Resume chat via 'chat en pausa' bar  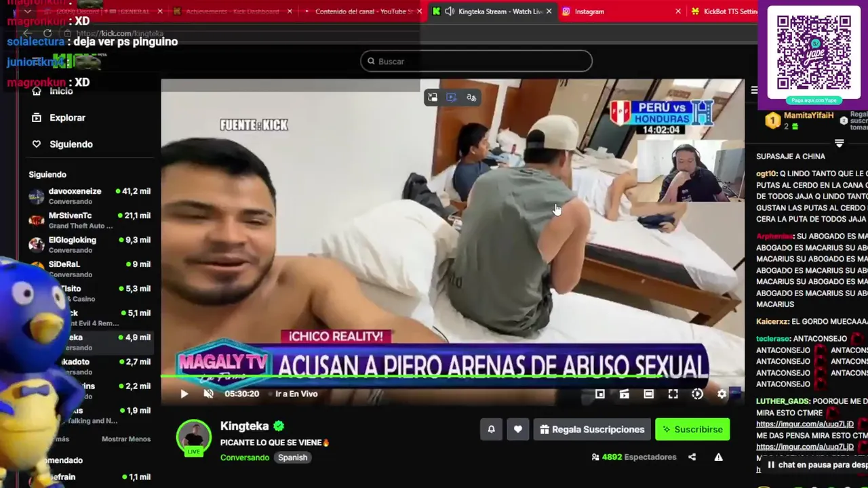tap(817, 466)
